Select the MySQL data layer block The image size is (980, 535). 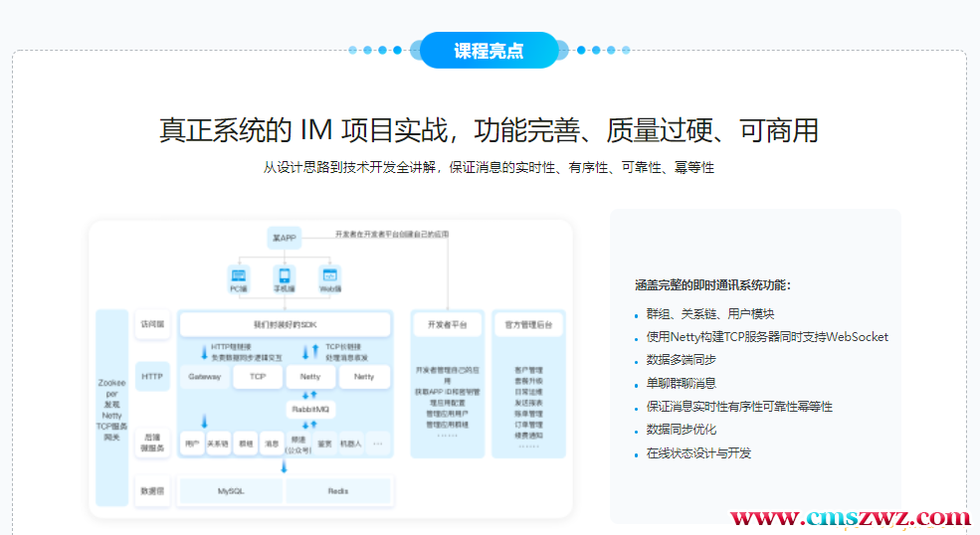231,491
